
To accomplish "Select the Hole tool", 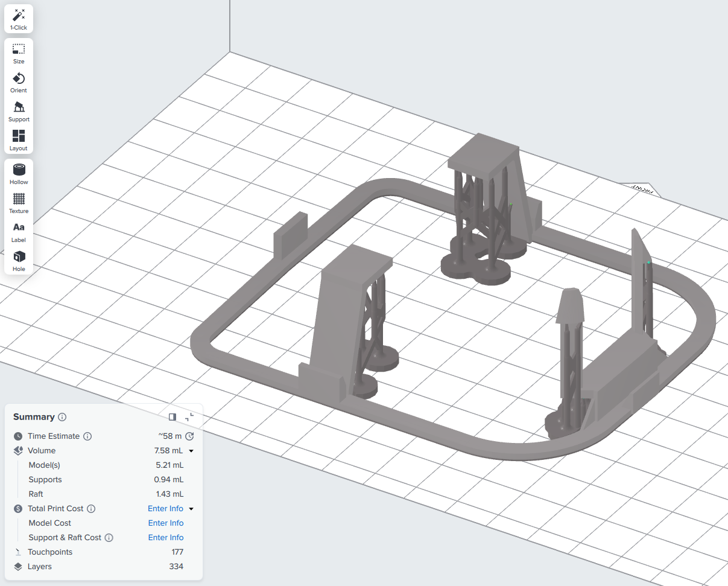I will [19, 261].
